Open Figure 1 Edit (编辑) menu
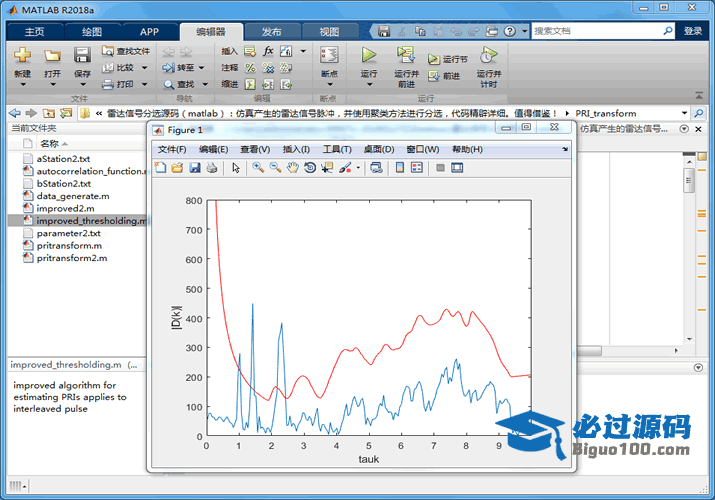 [213, 149]
